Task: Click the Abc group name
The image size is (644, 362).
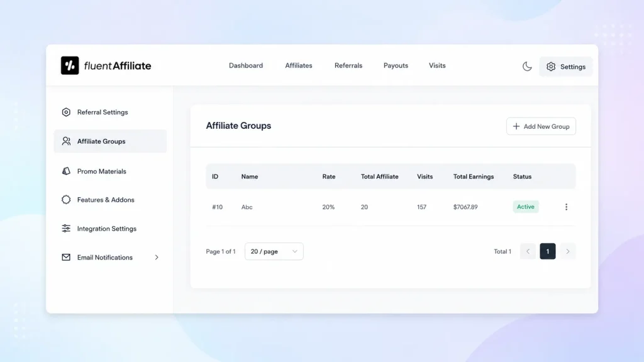Action: (247, 207)
